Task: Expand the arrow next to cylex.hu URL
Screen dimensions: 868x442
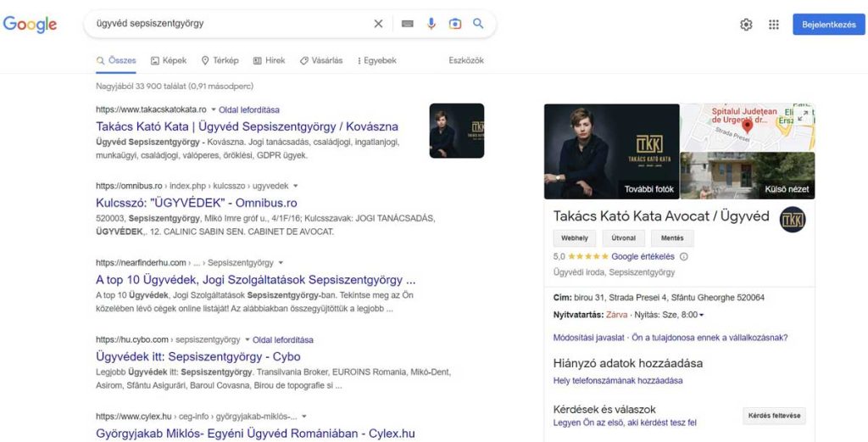Action: (x=304, y=416)
